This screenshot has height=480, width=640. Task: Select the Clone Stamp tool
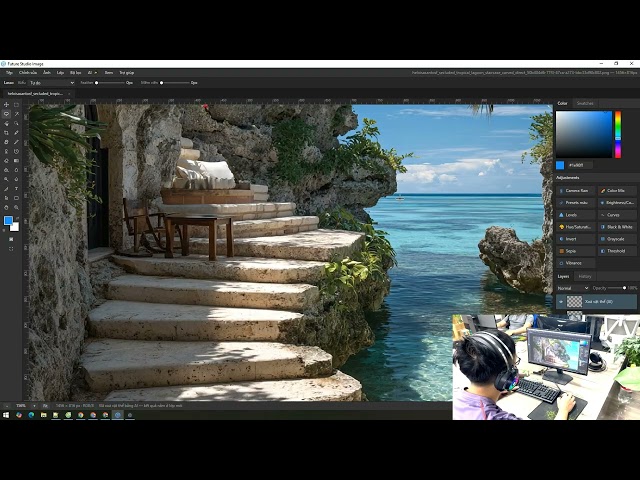(x=6, y=151)
